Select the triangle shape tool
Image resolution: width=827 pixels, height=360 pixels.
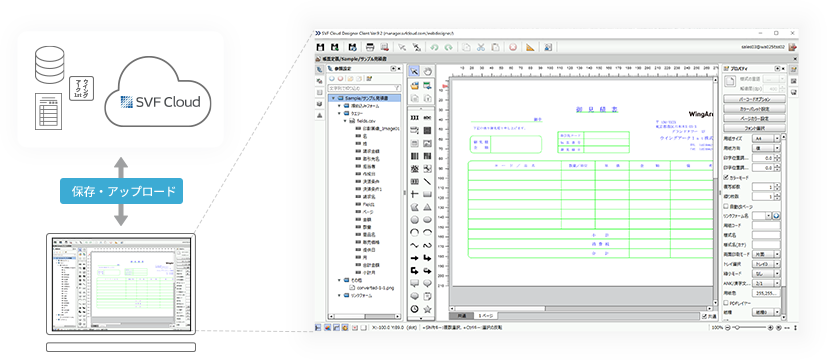click(x=428, y=207)
